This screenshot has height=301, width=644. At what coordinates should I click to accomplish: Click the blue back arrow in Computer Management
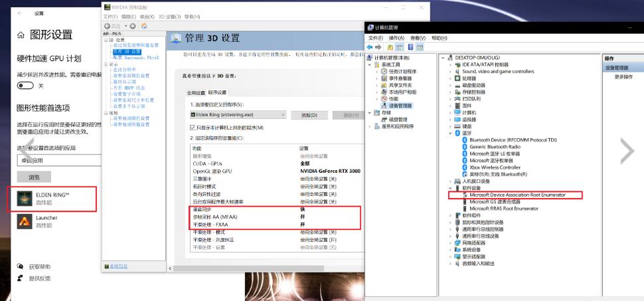pos(370,47)
